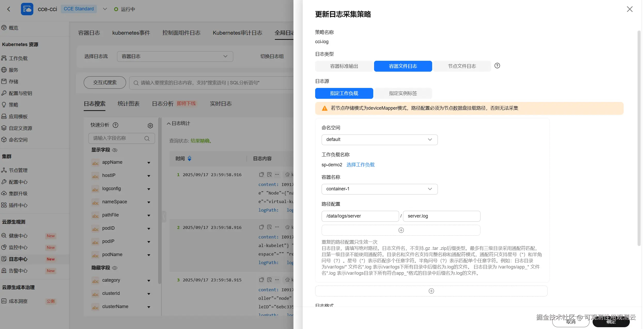The width and height of the screenshot is (644, 329).
Task: Click the quick analysis help icon
Action: (x=115, y=125)
